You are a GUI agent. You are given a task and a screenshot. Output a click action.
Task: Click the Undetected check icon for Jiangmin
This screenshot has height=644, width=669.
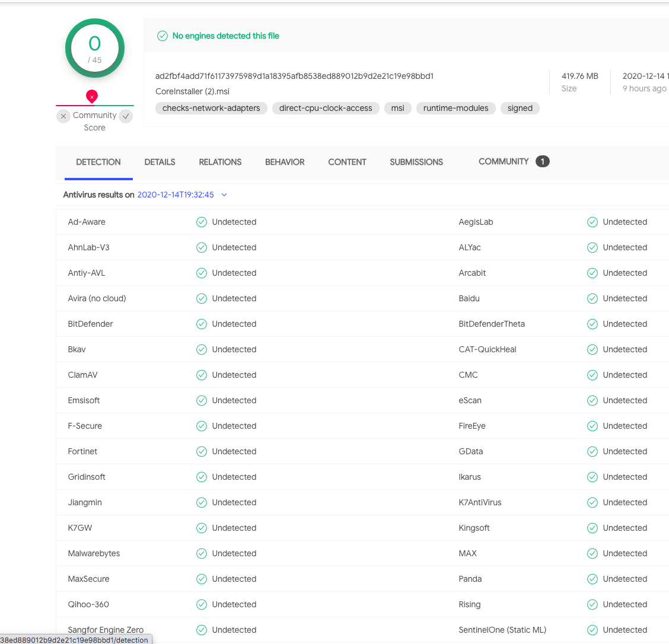coord(202,503)
